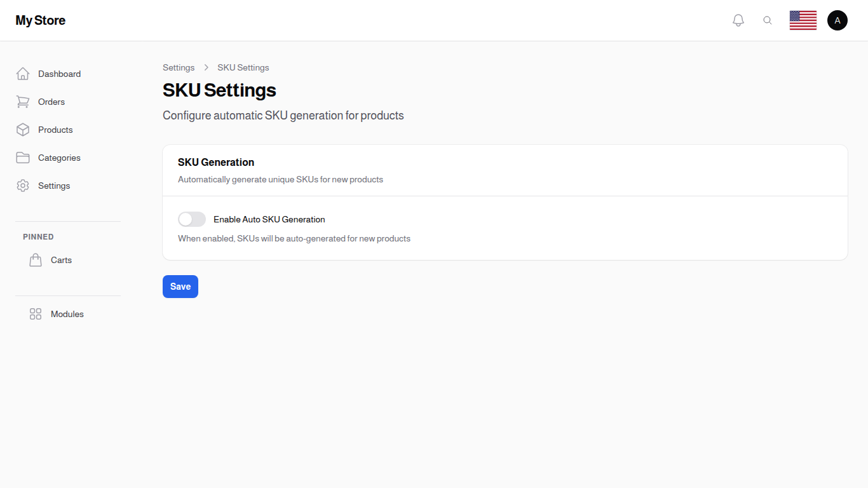Screen dimensions: 868x488
Task: Expand the breadcrumb chevron after Settings
Action: 206,67
